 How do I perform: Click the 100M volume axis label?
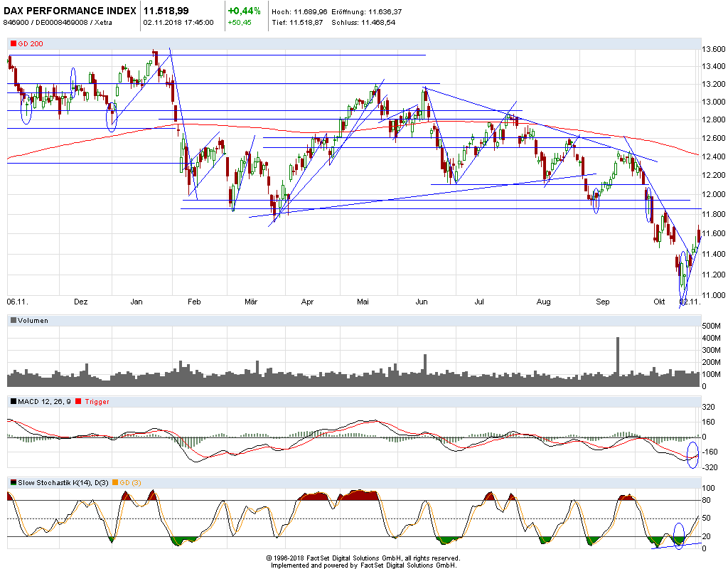tap(711, 374)
